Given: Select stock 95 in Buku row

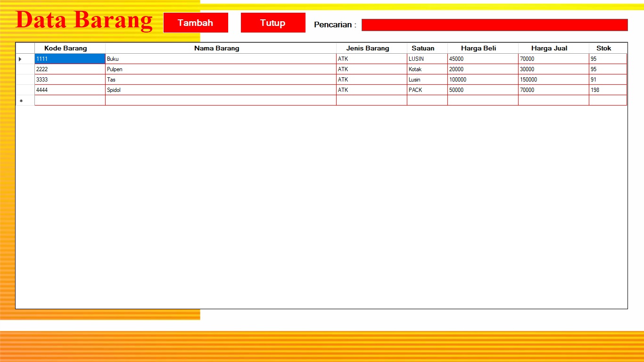Looking at the screenshot, I should point(608,59).
